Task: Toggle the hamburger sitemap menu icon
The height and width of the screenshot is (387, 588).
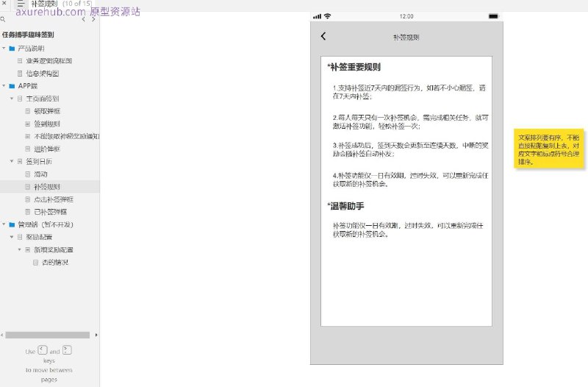Action: (21, 4)
